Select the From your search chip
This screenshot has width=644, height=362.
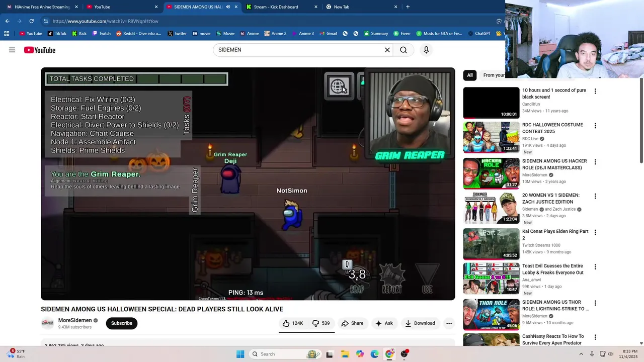click(494, 75)
